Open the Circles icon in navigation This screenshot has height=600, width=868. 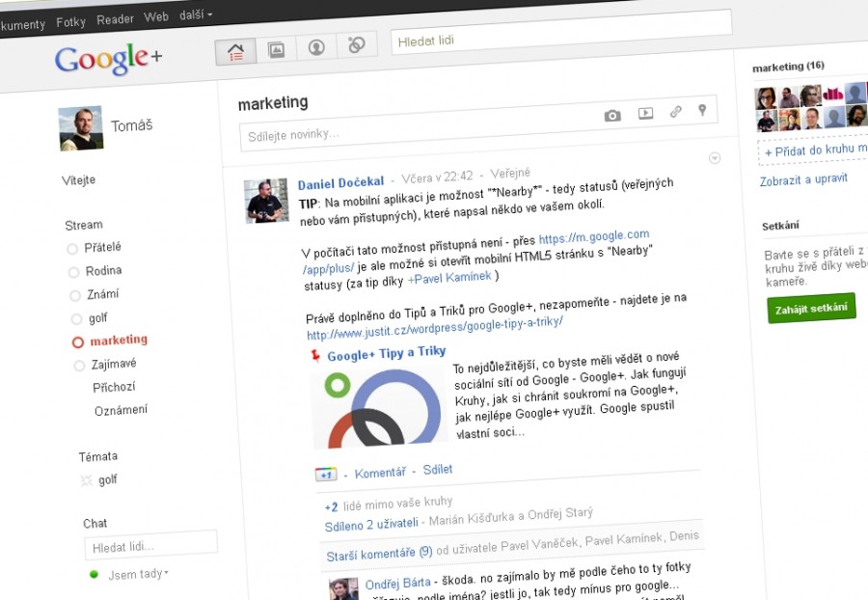coord(357,44)
